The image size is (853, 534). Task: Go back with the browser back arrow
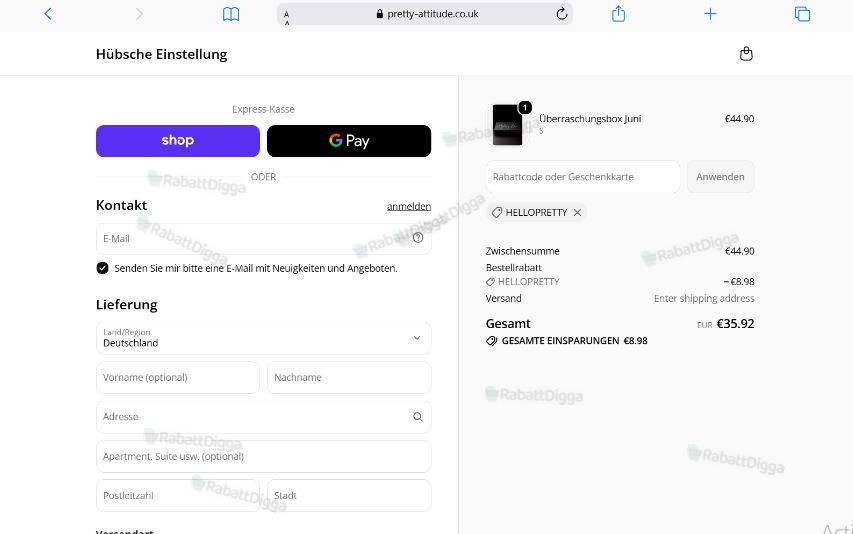48,14
